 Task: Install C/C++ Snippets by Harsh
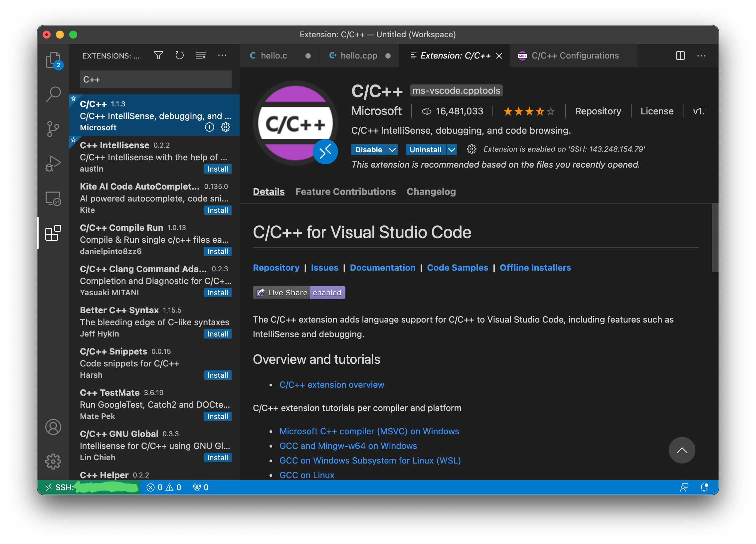[218, 376]
